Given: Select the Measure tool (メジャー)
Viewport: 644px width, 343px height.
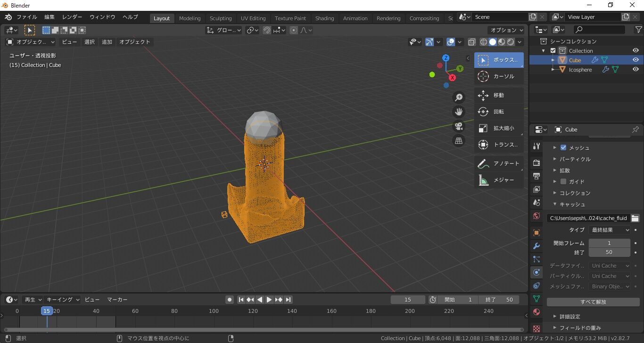Looking at the screenshot, I should [499, 180].
